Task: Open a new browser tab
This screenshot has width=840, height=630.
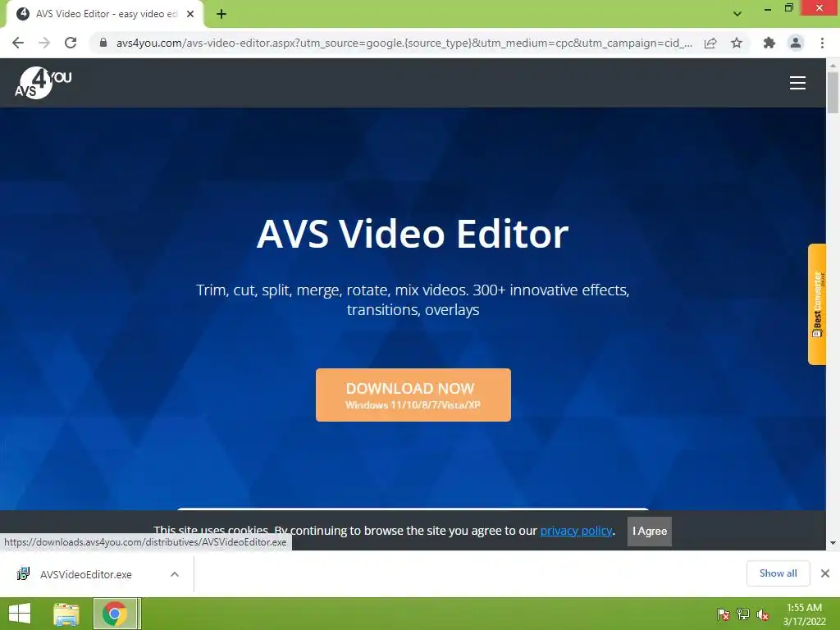Action: [x=221, y=14]
